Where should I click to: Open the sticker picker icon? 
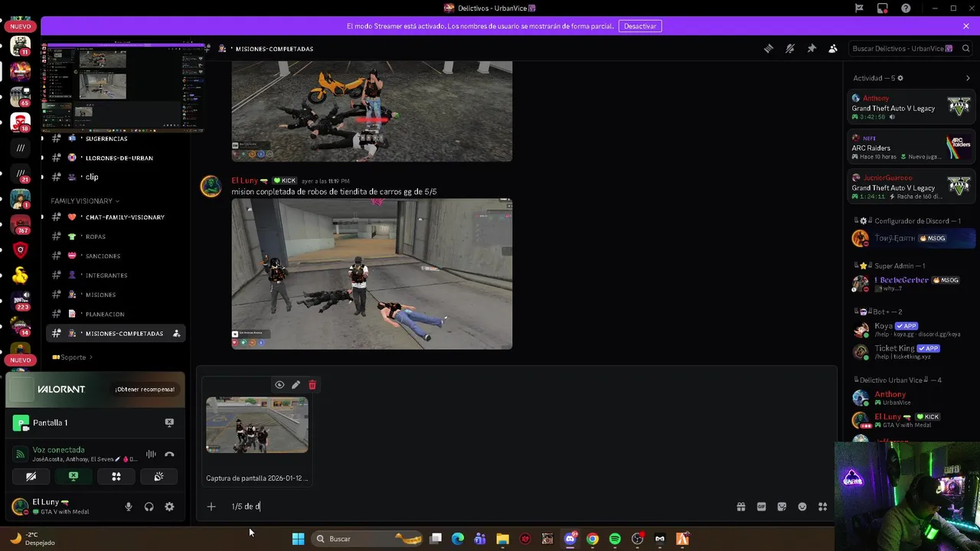pos(782,507)
